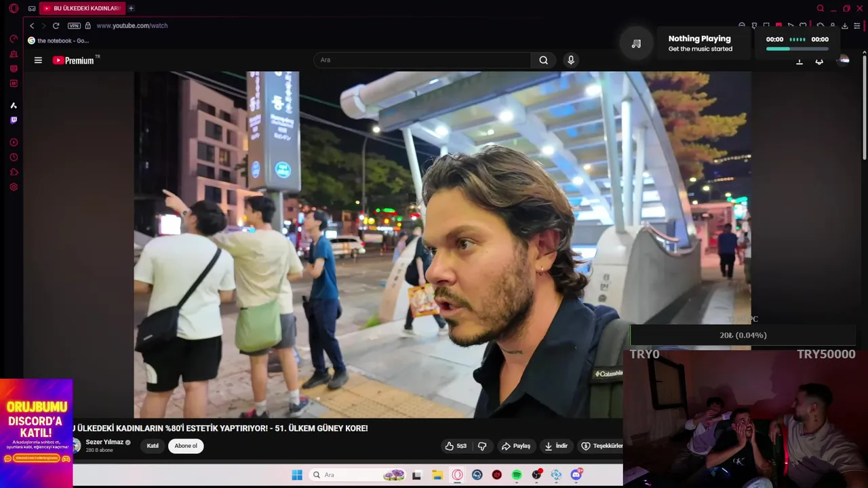868x488 pixels.
Task: Click the music note player widget icon
Action: pyautogui.click(x=636, y=43)
